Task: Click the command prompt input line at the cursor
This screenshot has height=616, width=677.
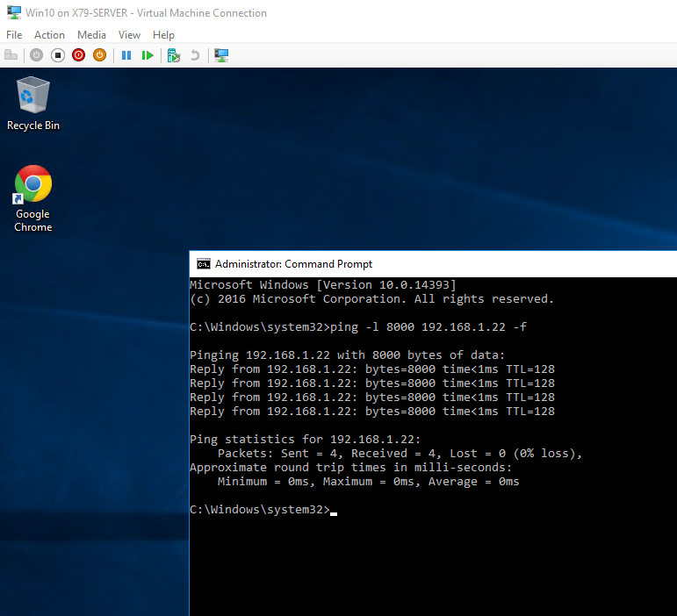Action: coord(334,510)
